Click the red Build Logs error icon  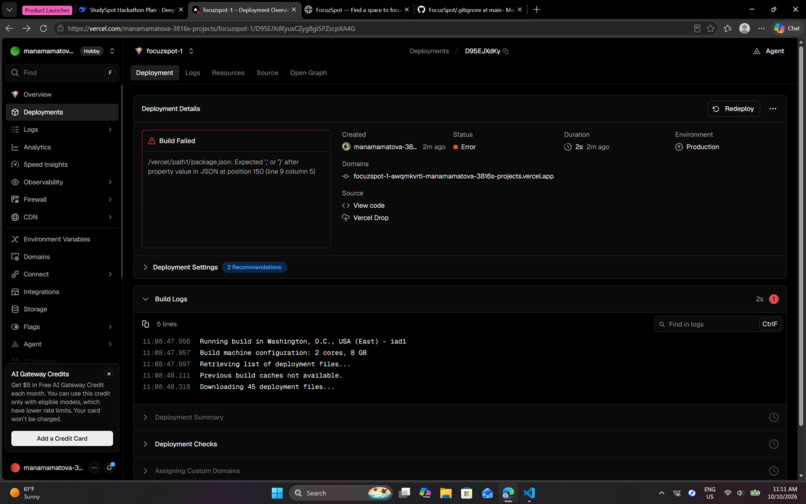774,299
